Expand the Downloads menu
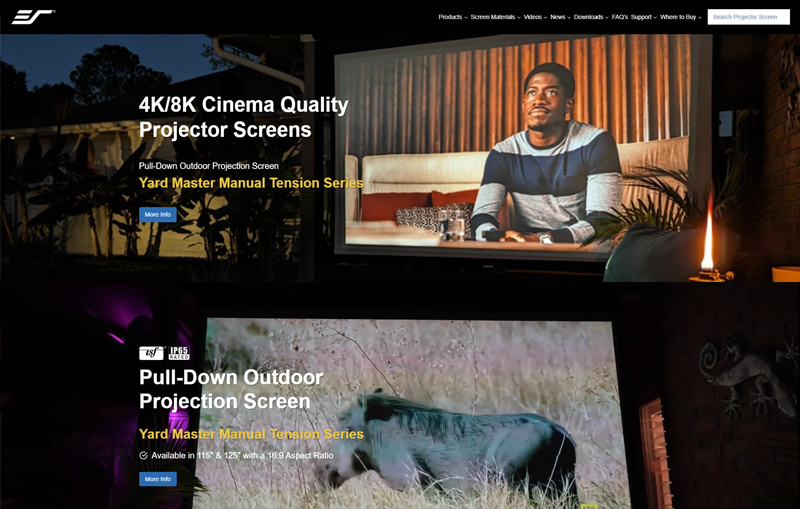Viewport: 800px width, 509px height. tap(590, 17)
